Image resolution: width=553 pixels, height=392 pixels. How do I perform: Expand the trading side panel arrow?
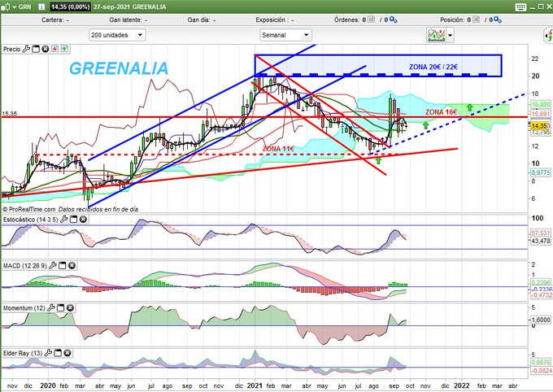[548, 35]
